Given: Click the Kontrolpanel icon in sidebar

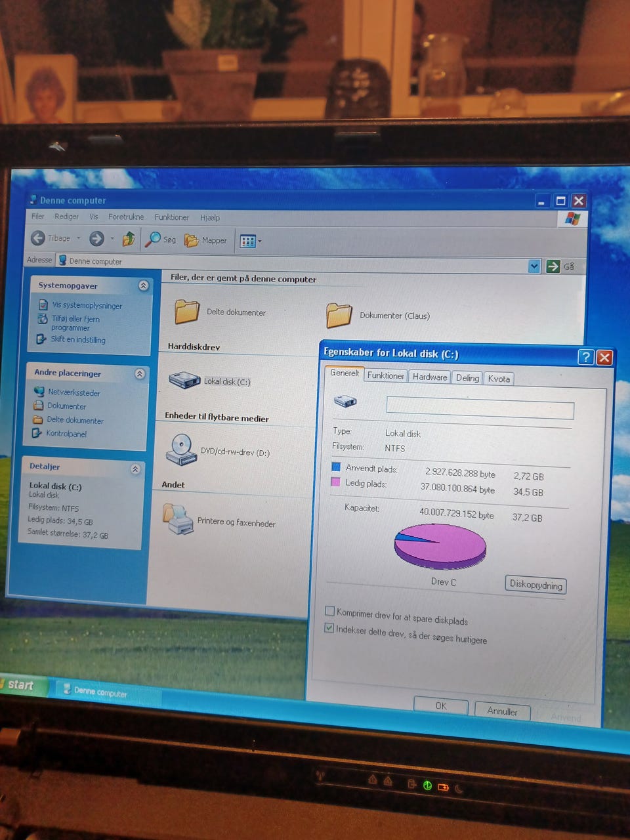Looking at the screenshot, I should pyautogui.click(x=37, y=433).
